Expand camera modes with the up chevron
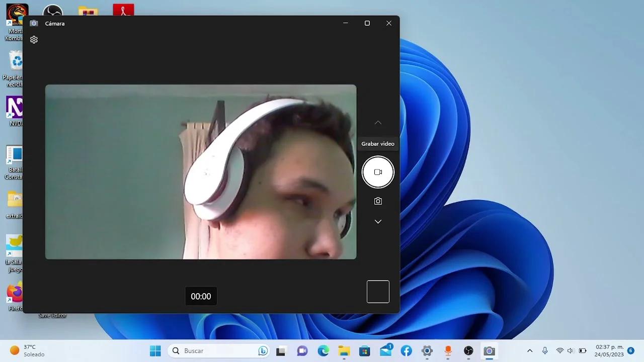Viewport: 644px width, 362px height. 378,122
